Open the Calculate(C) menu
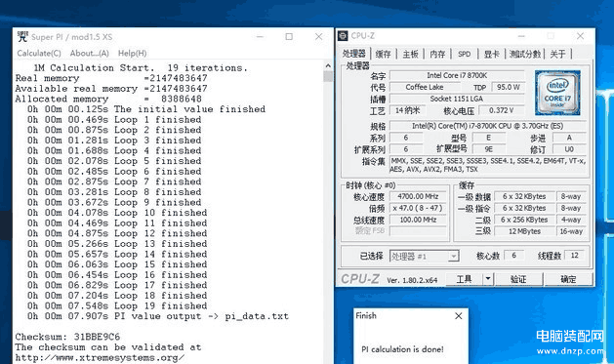 coord(39,54)
